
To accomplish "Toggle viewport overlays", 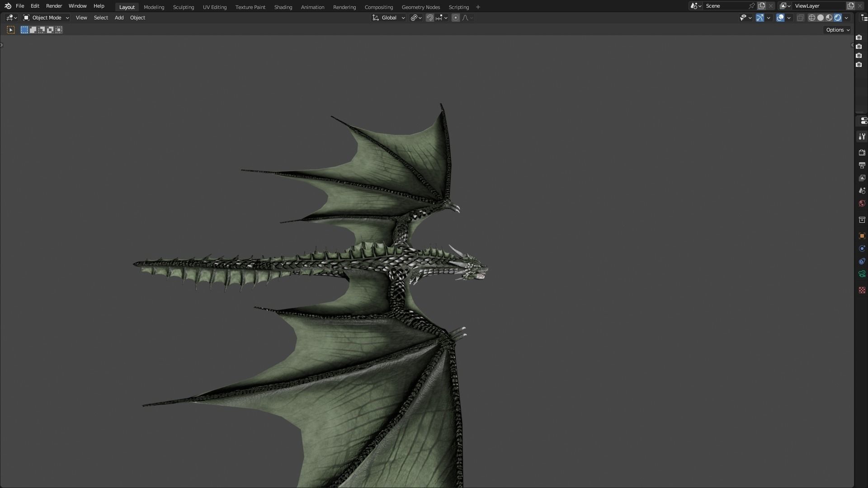I will pyautogui.click(x=780, y=18).
